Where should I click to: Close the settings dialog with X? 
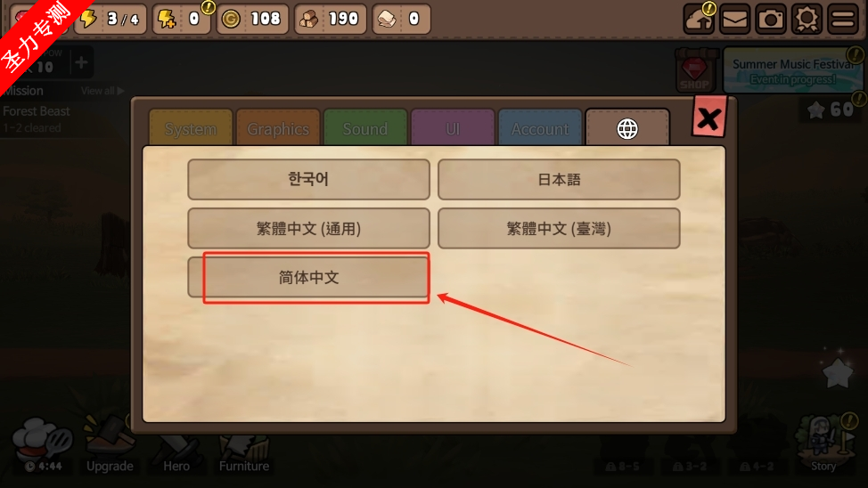coord(708,118)
